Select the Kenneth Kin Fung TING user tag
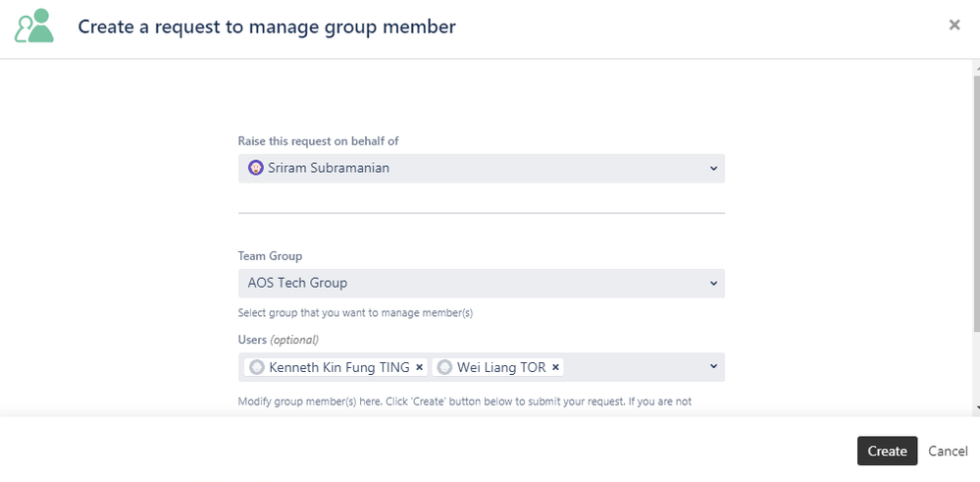 click(335, 367)
